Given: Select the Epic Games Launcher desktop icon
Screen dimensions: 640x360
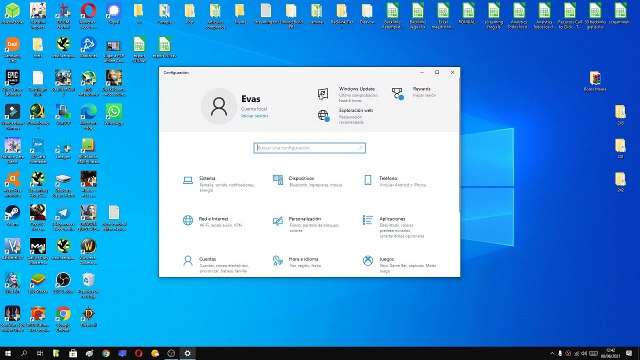Looking at the screenshot, I should pos(13,83).
